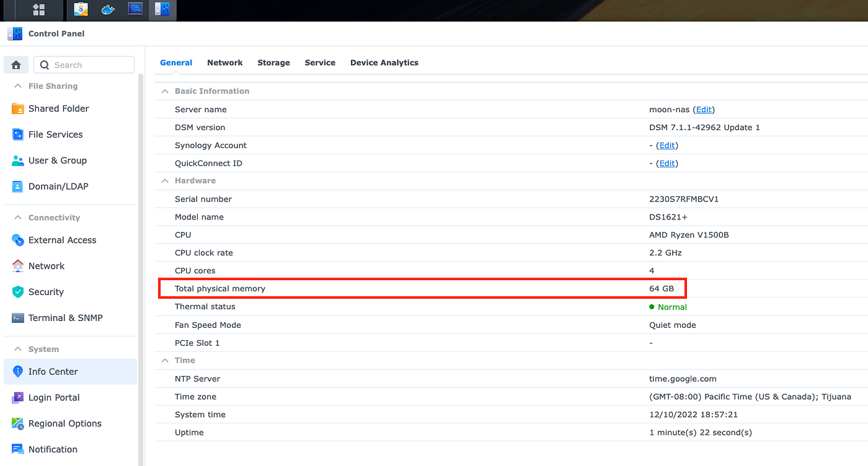This screenshot has width=868, height=466.
Task: Select Info Center in sidebar
Action: 70,372
